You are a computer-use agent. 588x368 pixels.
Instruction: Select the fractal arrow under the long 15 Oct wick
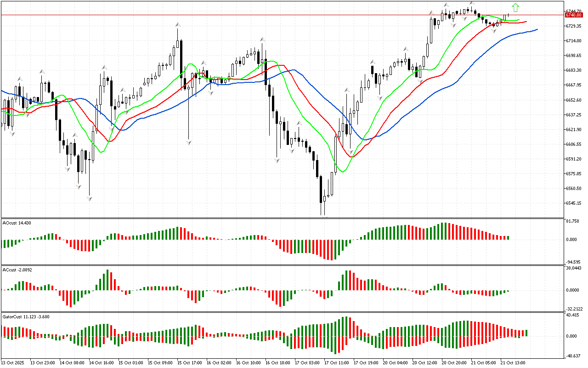pos(188,143)
